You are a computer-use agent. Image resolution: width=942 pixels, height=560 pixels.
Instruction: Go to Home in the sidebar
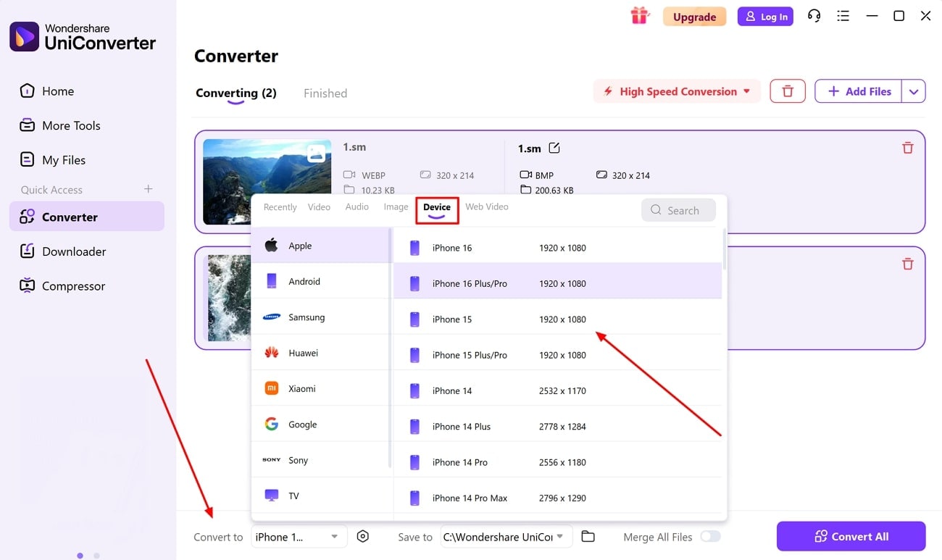pos(87,91)
